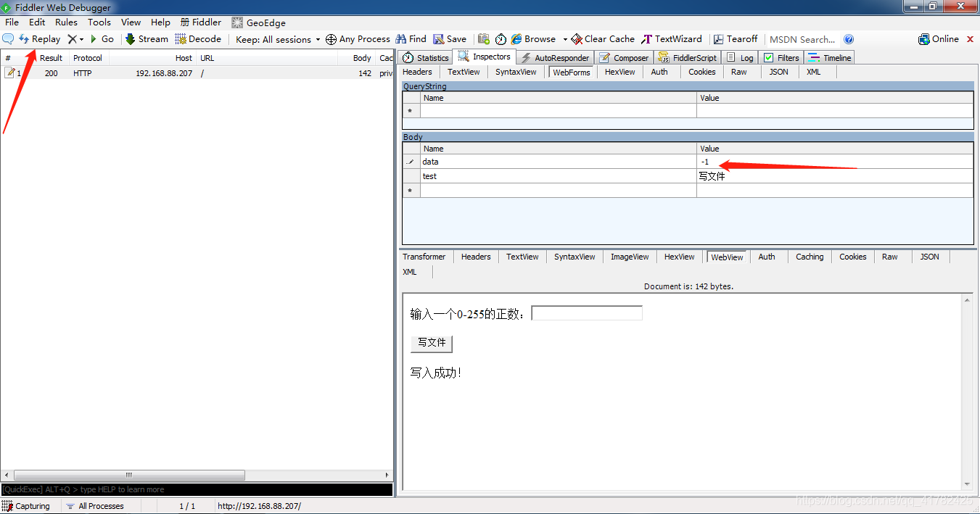Image resolution: width=980 pixels, height=514 pixels.
Task: Click the number input field in WebView
Action: click(587, 313)
